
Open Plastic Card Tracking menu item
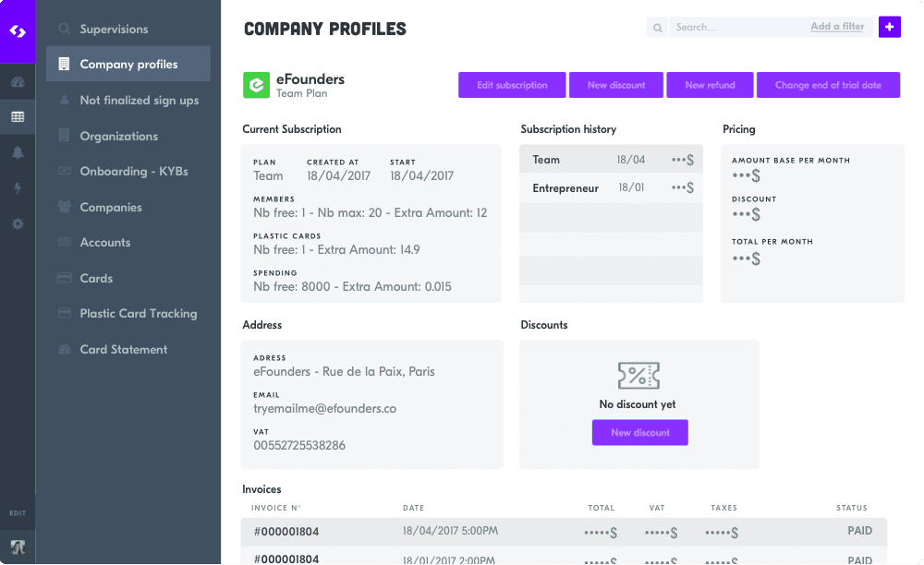click(x=139, y=314)
